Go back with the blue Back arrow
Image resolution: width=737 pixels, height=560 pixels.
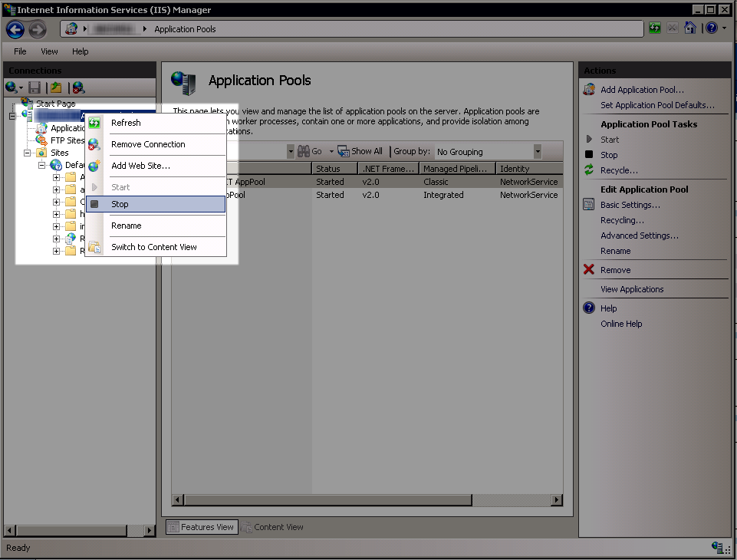pos(15,30)
